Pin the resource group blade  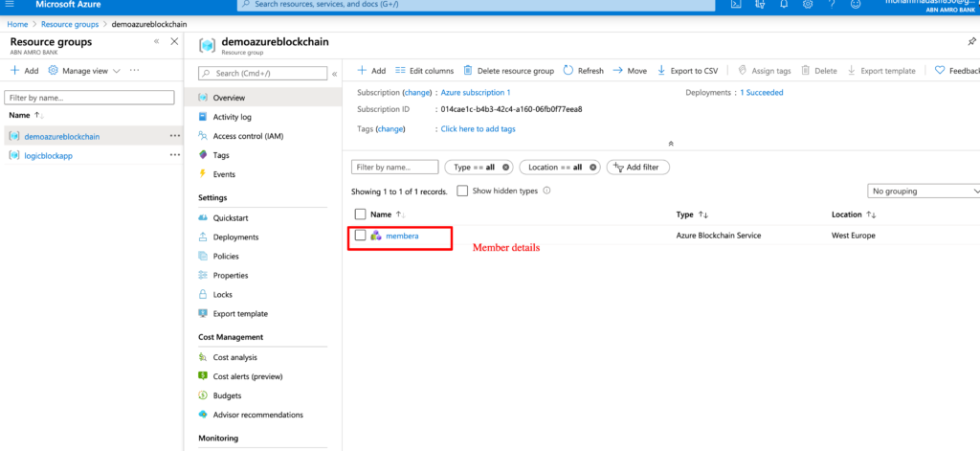971,42
